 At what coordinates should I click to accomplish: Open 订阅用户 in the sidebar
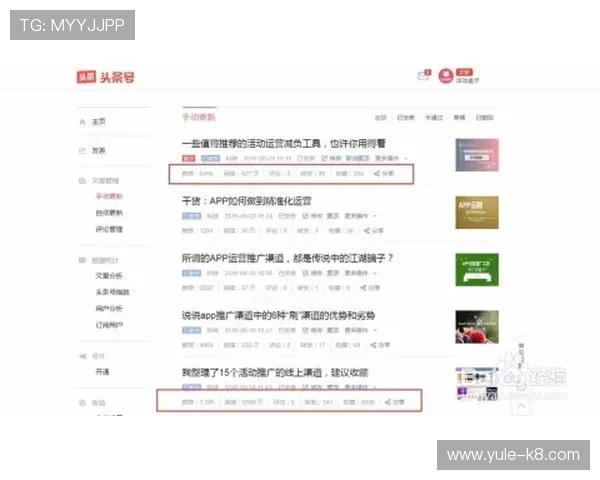coord(109,325)
